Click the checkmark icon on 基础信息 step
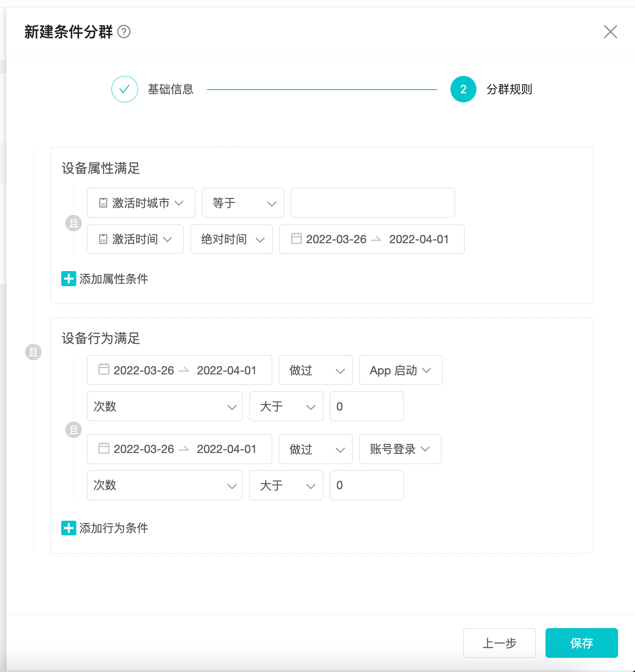The width and height of the screenshot is (635, 672). coord(124,89)
